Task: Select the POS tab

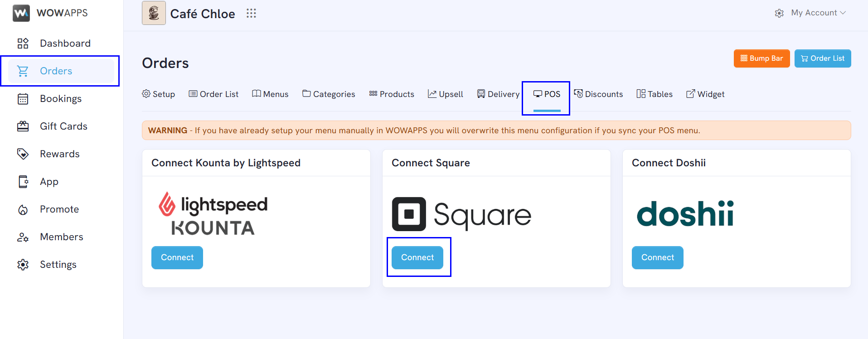Action: (547, 94)
